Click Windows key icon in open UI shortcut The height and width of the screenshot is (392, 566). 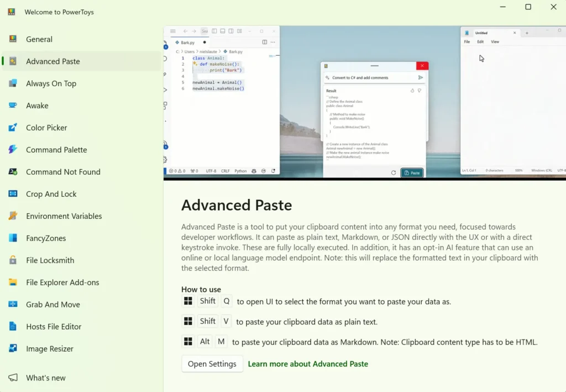188,301
